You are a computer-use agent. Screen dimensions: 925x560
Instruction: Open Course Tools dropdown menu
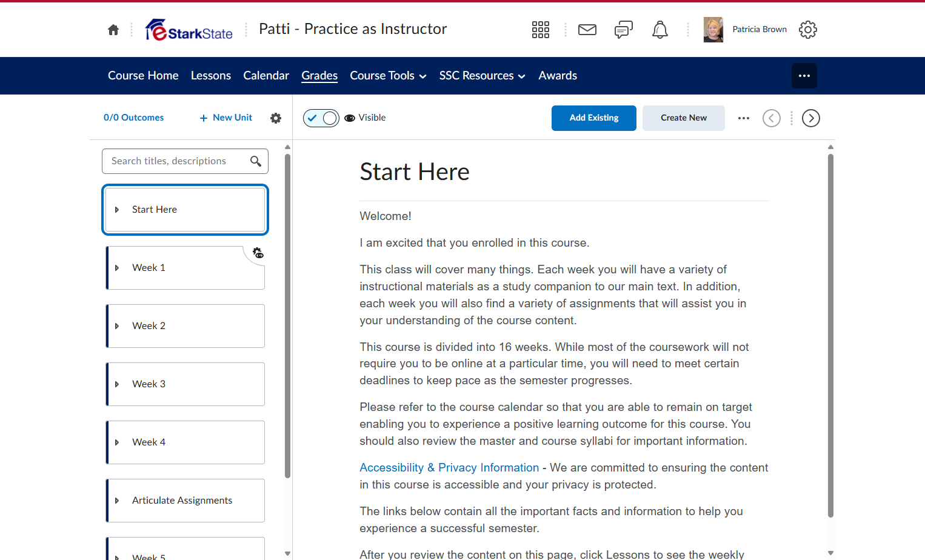(x=388, y=76)
